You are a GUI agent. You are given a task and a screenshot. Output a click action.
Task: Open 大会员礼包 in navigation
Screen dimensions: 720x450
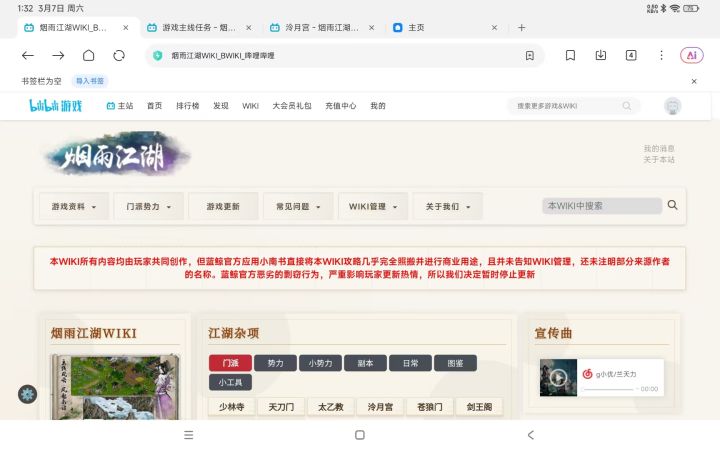click(292, 106)
